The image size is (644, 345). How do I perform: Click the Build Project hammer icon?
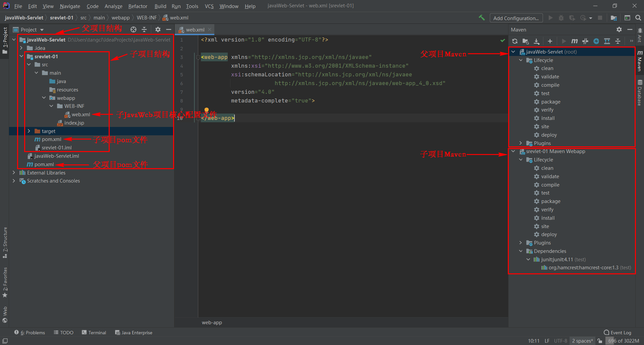pos(482,18)
